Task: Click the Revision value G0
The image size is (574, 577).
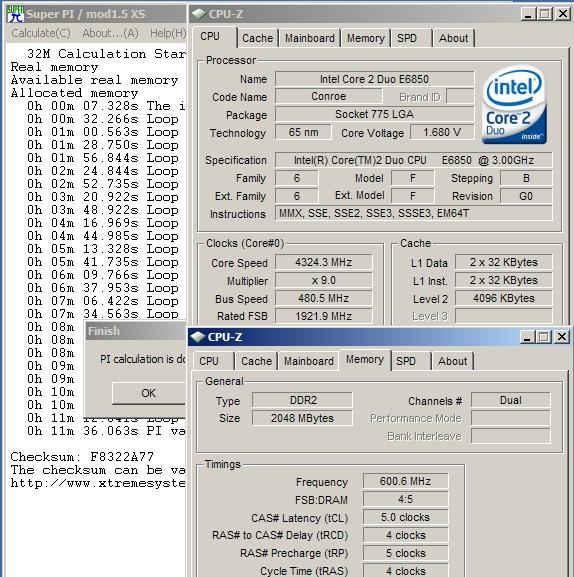Action: (526, 196)
